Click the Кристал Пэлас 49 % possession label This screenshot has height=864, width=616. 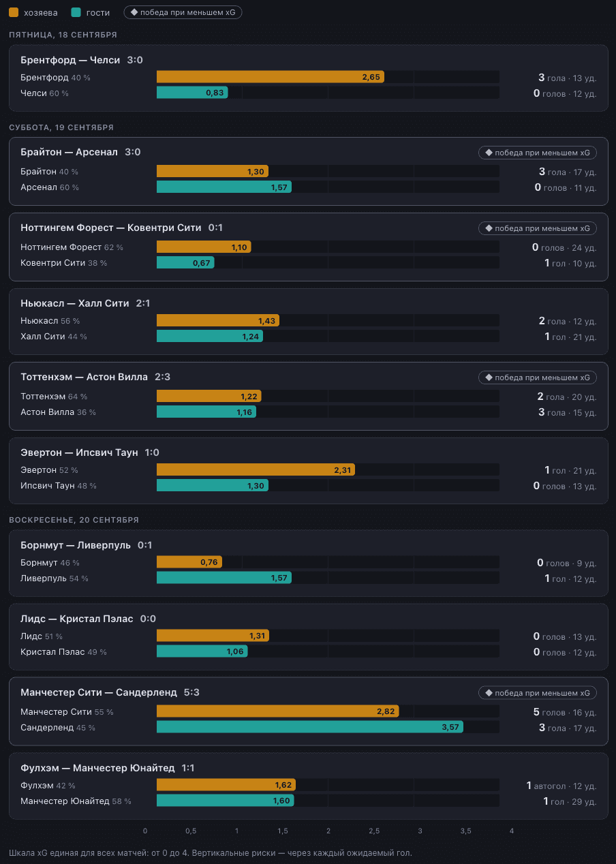[x=63, y=652]
